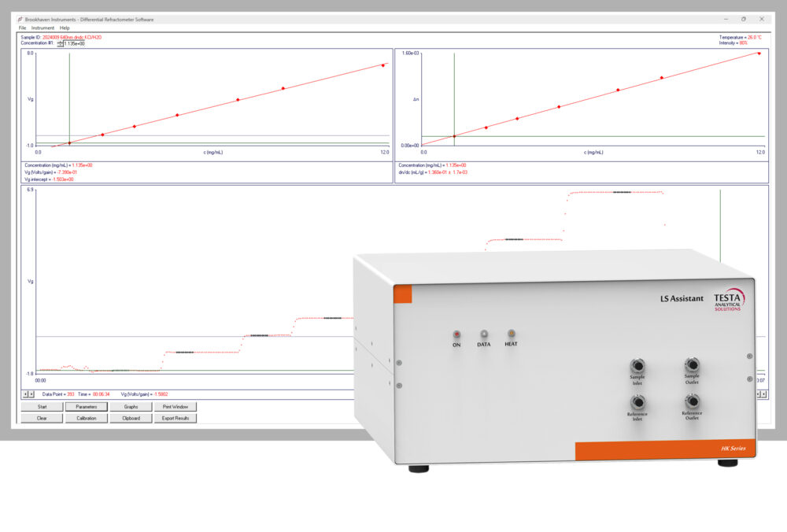Click the Brookhaven Instruments title bar app icon
787x532 pixels.
pyautogui.click(x=20, y=20)
